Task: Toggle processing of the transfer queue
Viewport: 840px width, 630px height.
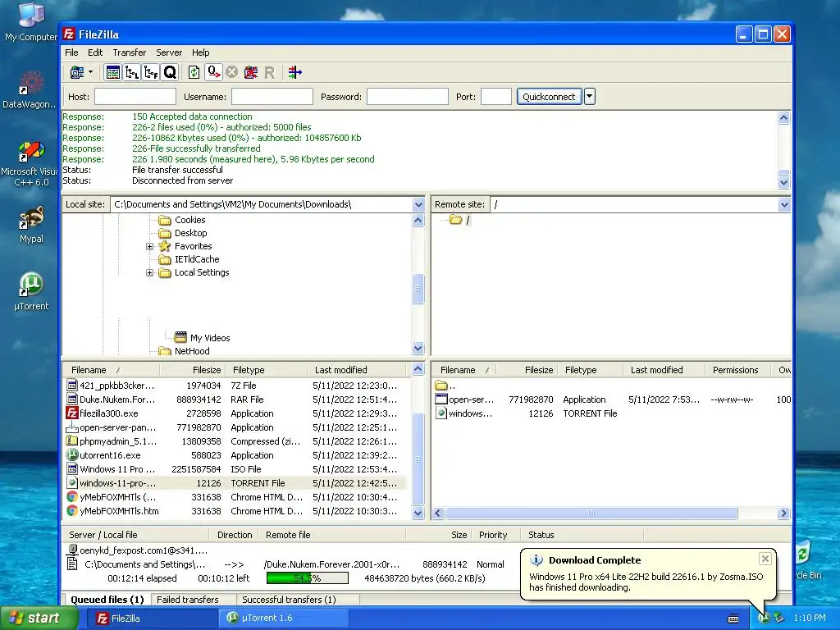Action: pos(214,72)
